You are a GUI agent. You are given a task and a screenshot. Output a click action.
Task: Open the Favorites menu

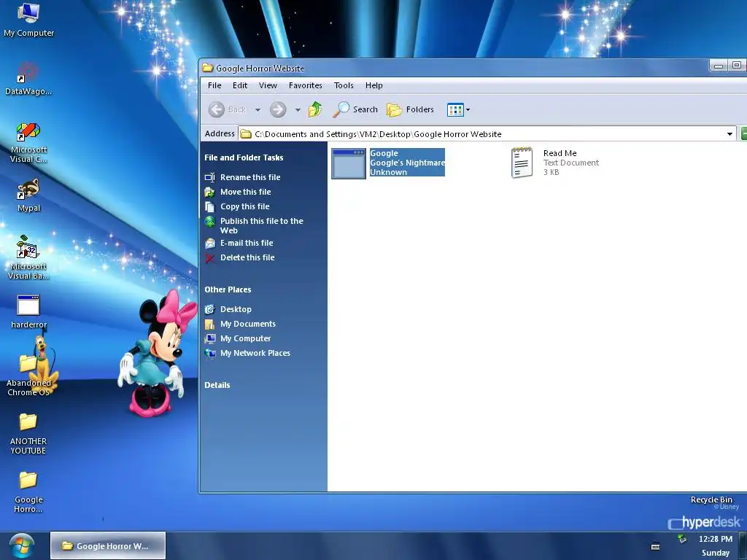[x=306, y=85]
